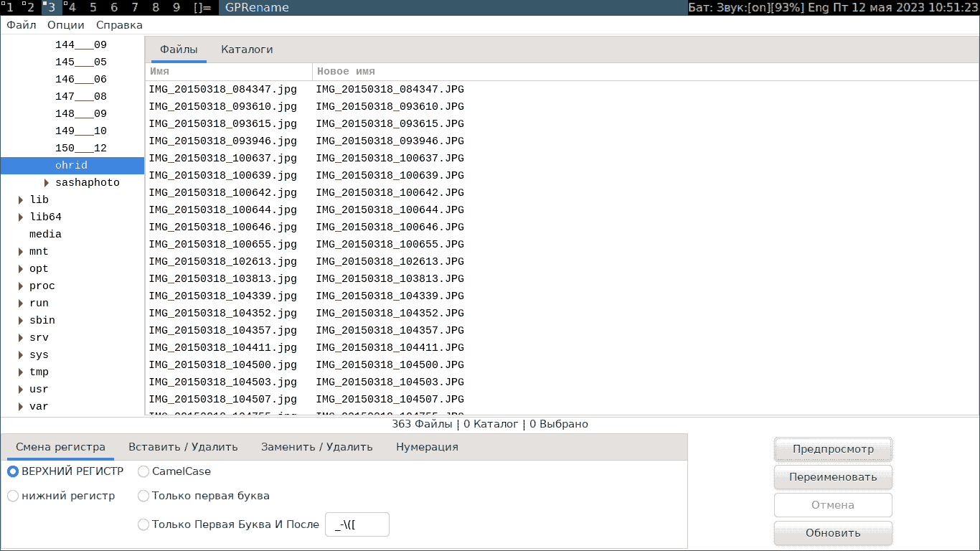
Task: Switch to the Каталоги tab
Action: (x=247, y=50)
